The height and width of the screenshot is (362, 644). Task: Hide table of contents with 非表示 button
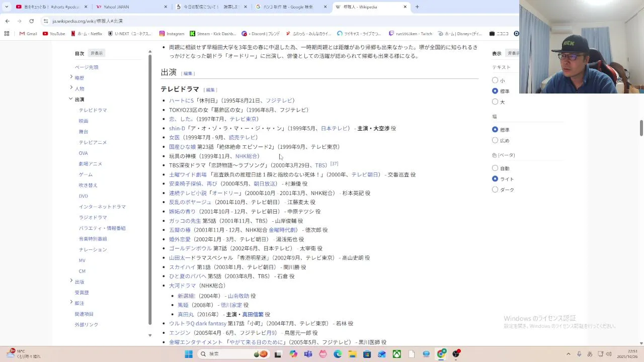(x=97, y=53)
